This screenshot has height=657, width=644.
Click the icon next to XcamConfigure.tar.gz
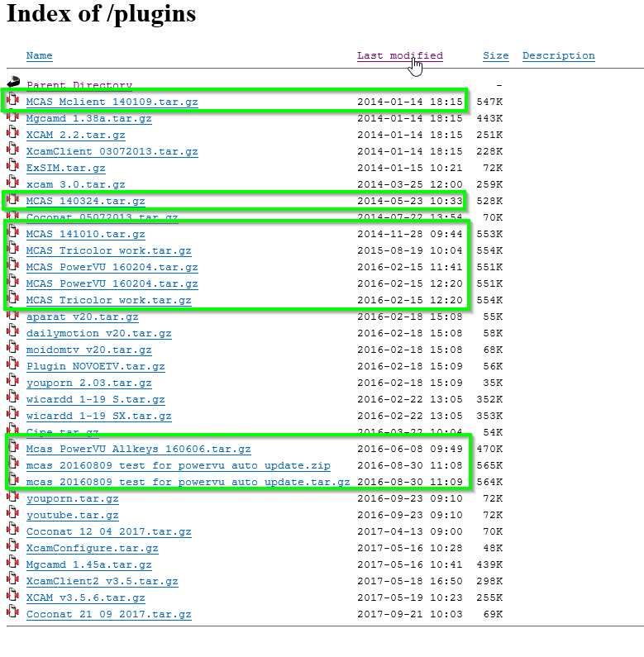(x=13, y=546)
